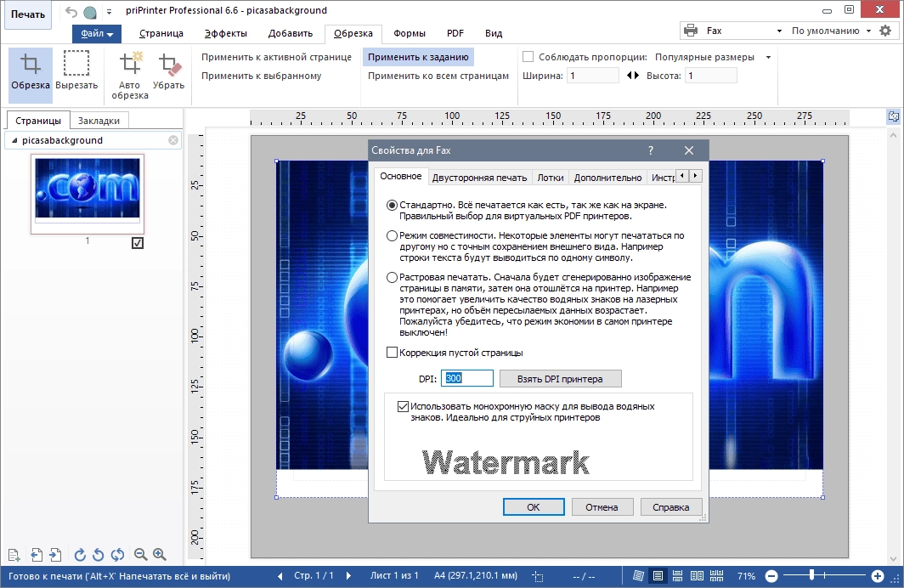
Task: Open printer settings gear icon
Action: [x=885, y=31]
